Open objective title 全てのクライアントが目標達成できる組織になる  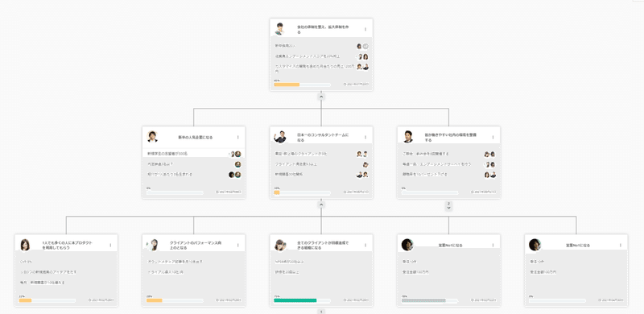coord(323,246)
